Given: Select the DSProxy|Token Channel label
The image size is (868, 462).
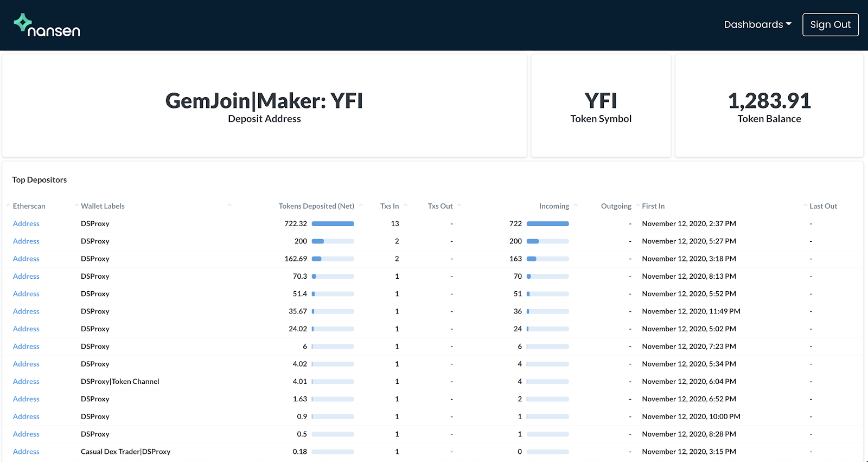Looking at the screenshot, I should point(120,381).
